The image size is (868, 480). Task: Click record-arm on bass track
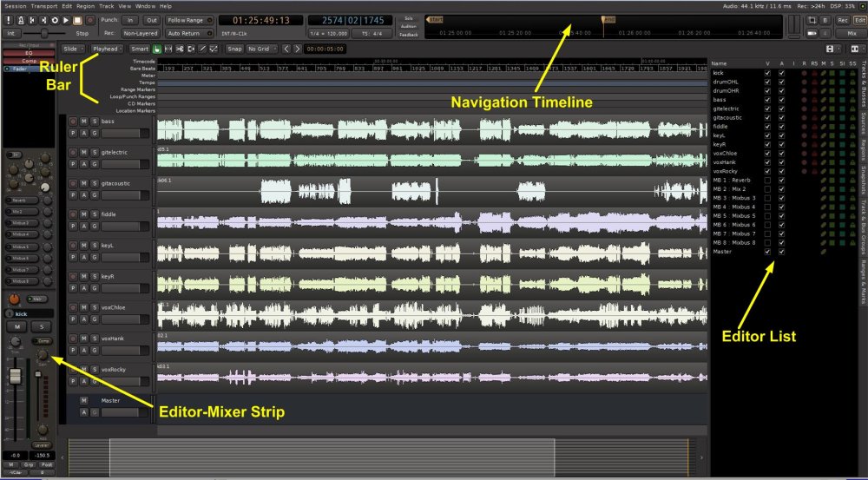73,122
